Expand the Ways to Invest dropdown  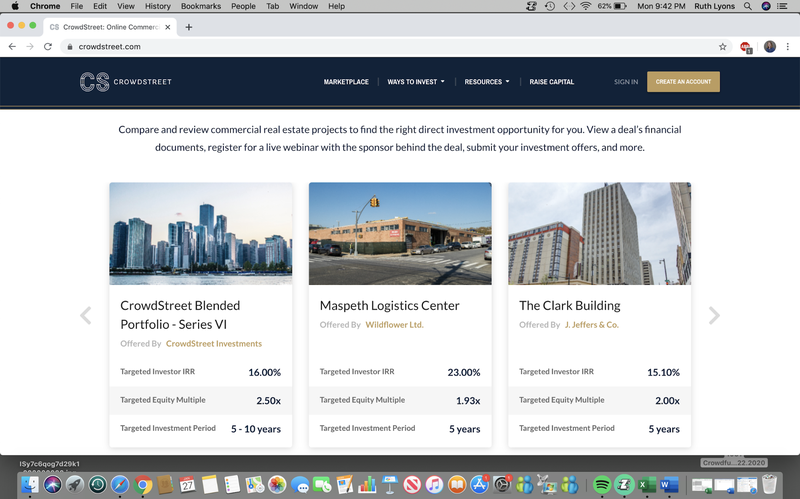[x=416, y=82]
